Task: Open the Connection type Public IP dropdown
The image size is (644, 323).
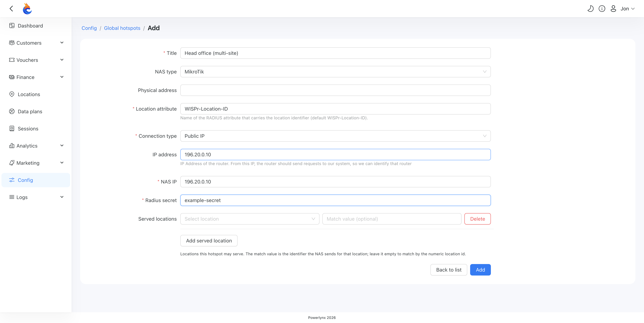Action: click(x=335, y=136)
